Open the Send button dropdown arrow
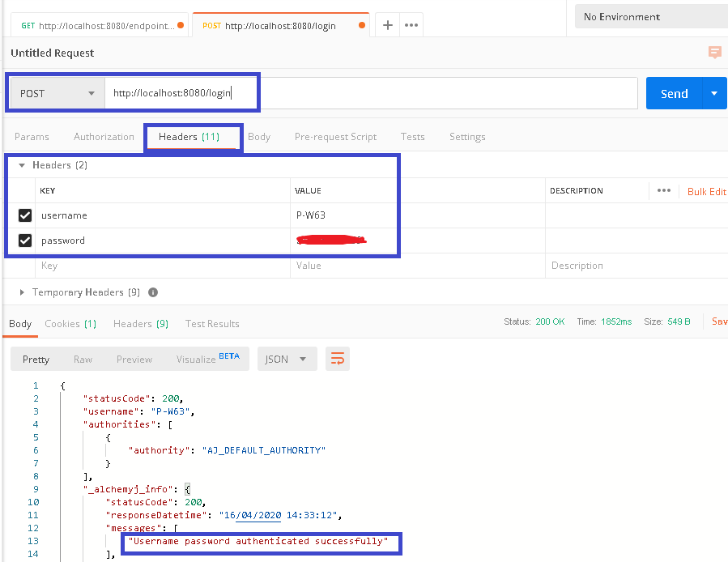This screenshot has width=728, height=562. coord(714,93)
